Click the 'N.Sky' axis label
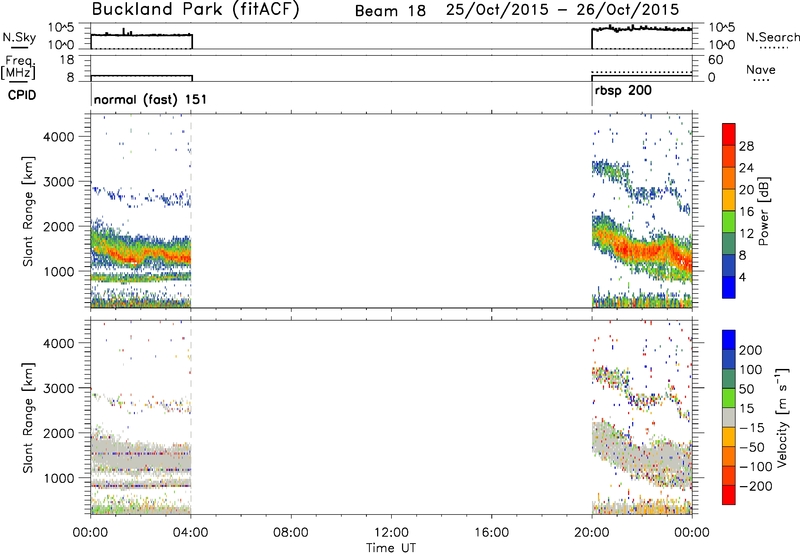This screenshot has width=800, height=554. click(x=19, y=37)
